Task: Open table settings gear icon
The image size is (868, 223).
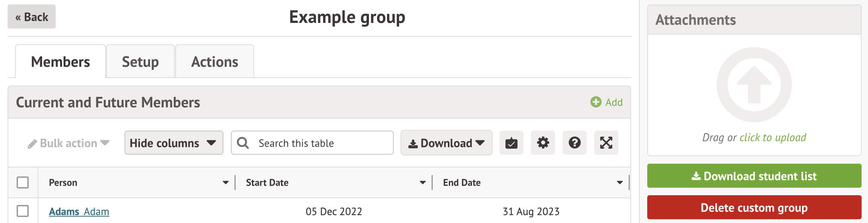Action: click(543, 143)
